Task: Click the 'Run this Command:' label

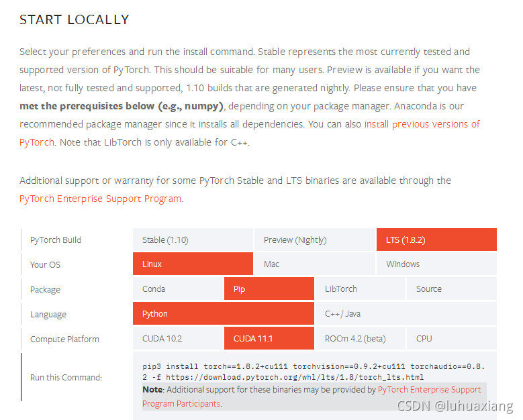Action: 66,377
